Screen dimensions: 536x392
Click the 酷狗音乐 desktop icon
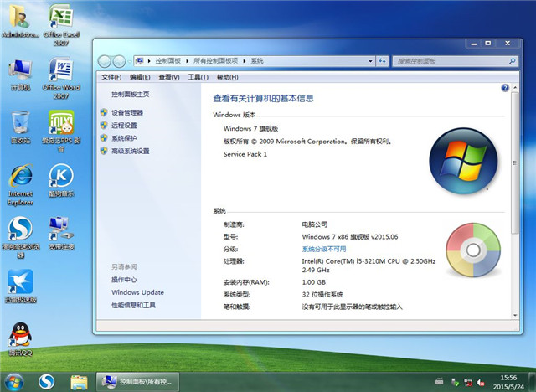[60, 179]
